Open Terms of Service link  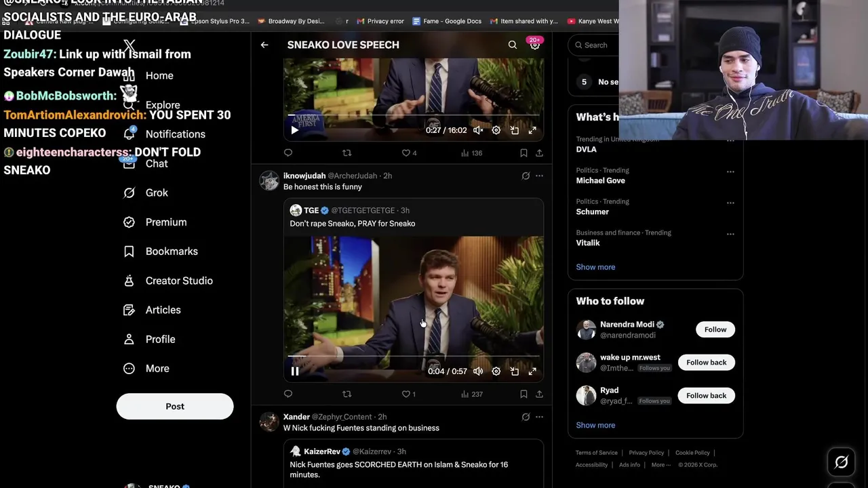(x=597, y=453)
